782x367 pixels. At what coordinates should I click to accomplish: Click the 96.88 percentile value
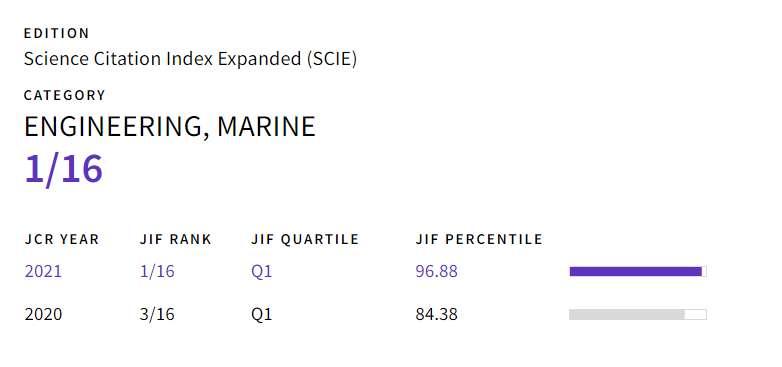(436, 271)
